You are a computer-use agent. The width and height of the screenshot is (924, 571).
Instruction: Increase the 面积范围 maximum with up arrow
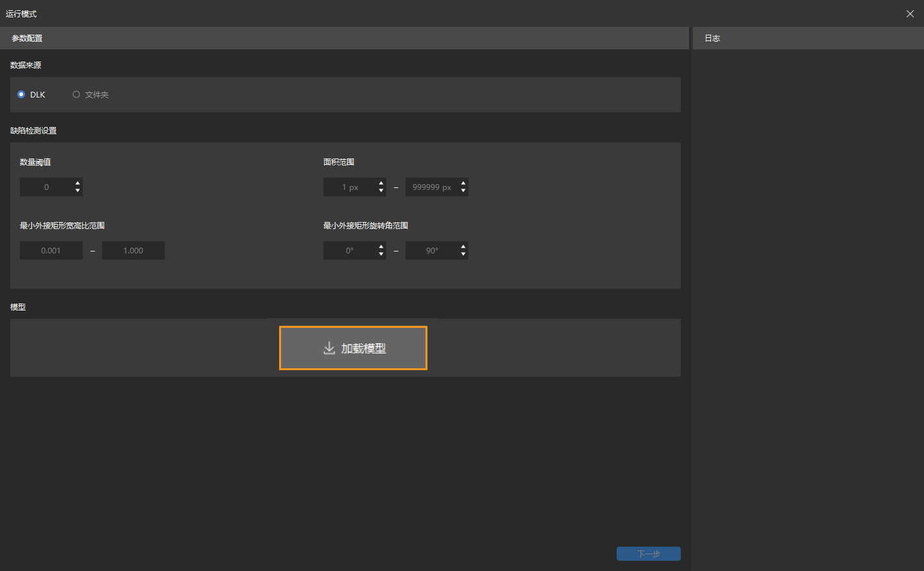[x=463, y=183]
